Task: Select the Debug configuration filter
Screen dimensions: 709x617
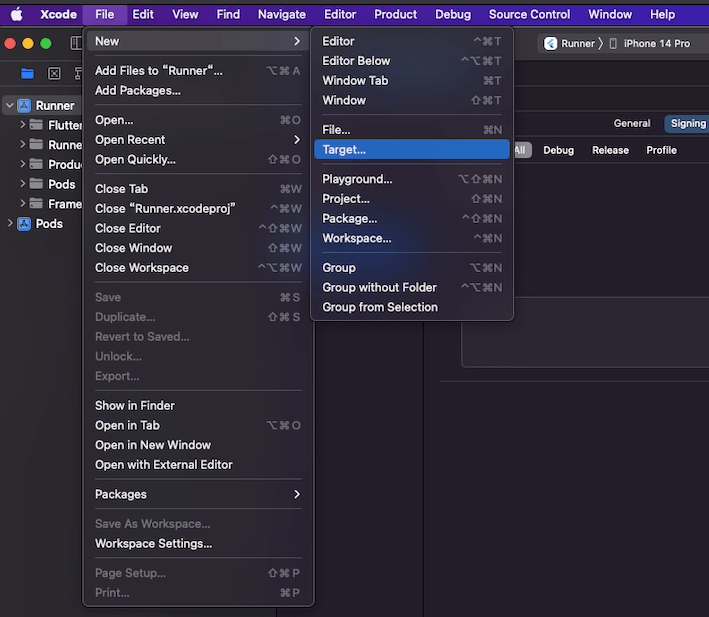Action: click(x=558, y=150)
